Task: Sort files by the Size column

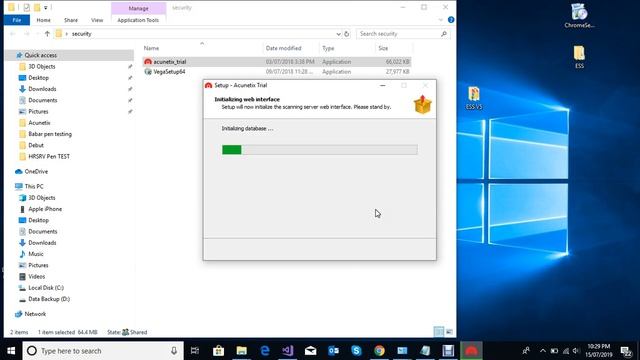Action: pos(383,48)
